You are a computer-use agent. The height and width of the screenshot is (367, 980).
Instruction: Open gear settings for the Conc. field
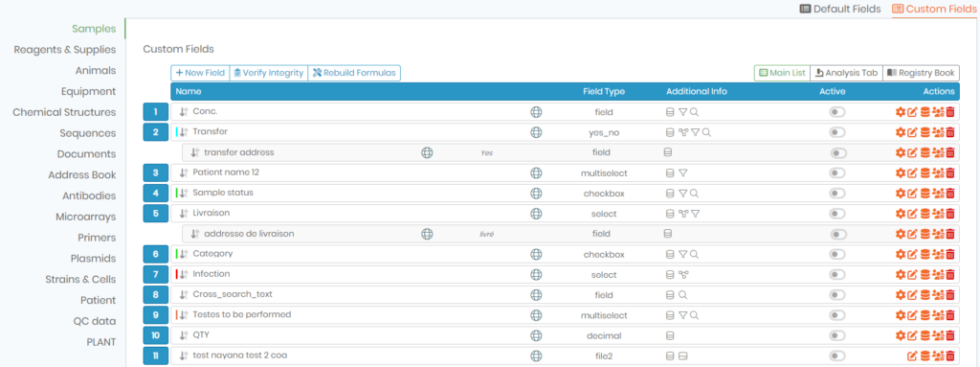click(x=900, y=112)
